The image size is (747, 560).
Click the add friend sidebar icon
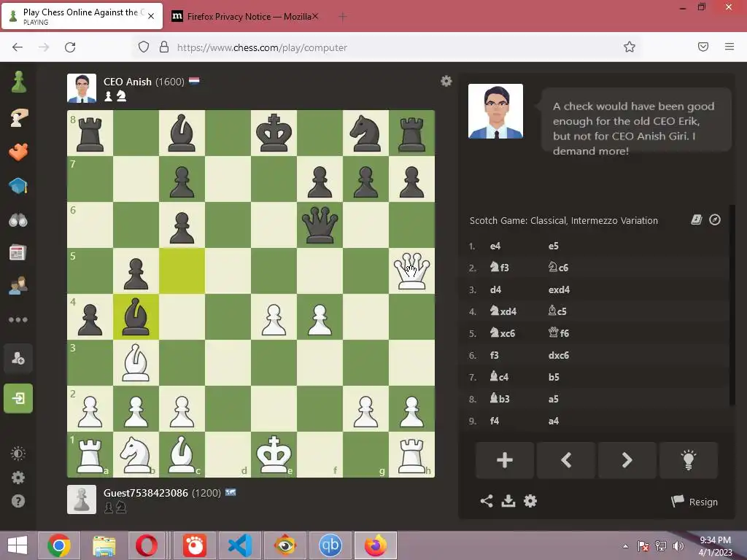pos(18,359)
